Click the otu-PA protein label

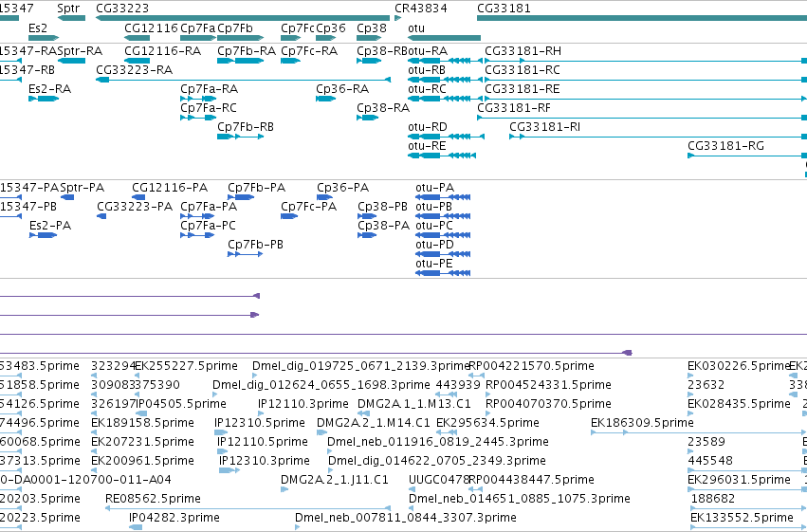click(x=435, y=188)
